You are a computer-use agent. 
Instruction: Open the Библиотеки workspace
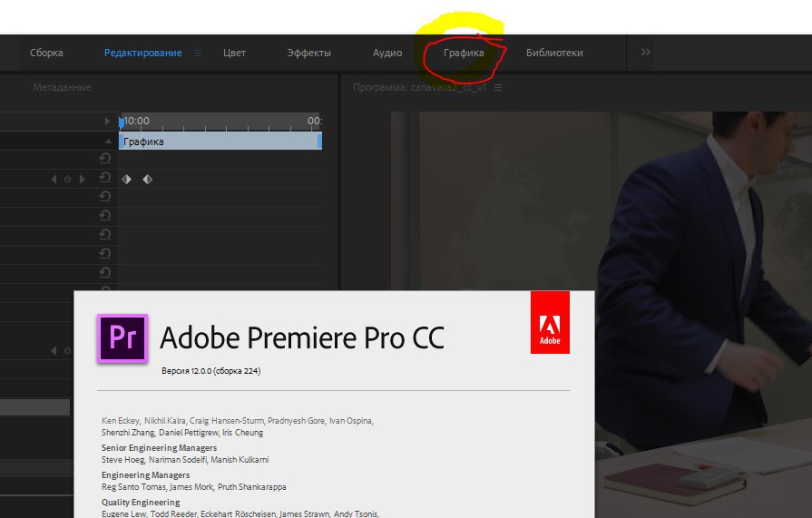point(554,53)
